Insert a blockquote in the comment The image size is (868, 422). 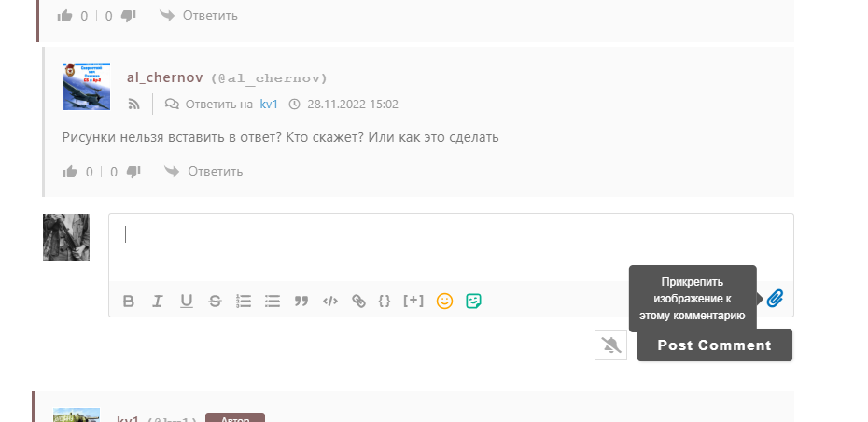[x=301, y=302]
